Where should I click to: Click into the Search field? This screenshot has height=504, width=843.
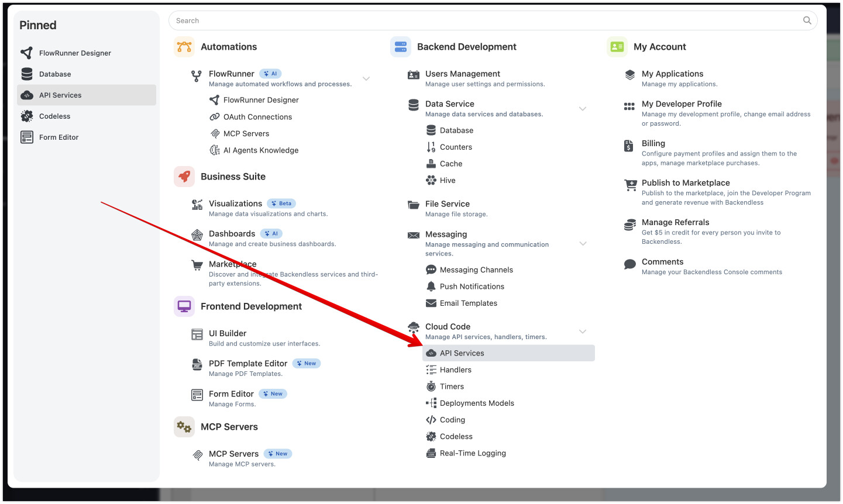[x=480, y=20]
